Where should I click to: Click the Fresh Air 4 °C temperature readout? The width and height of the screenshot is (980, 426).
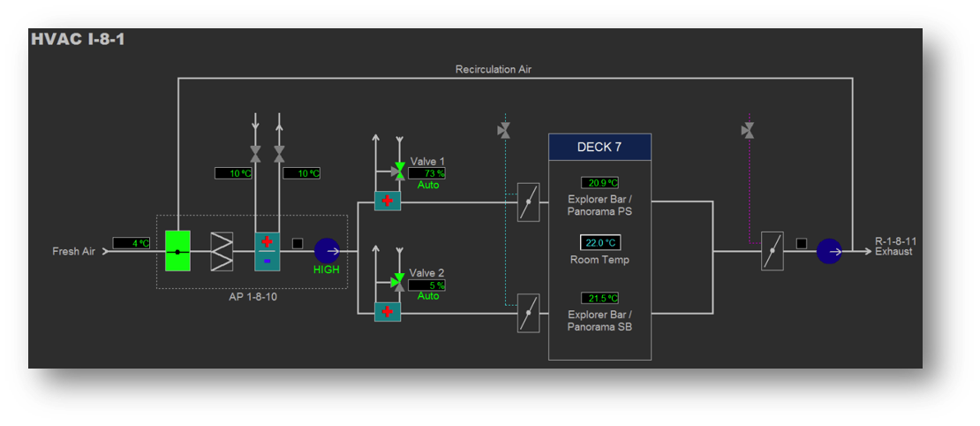(x=132, y=243)
